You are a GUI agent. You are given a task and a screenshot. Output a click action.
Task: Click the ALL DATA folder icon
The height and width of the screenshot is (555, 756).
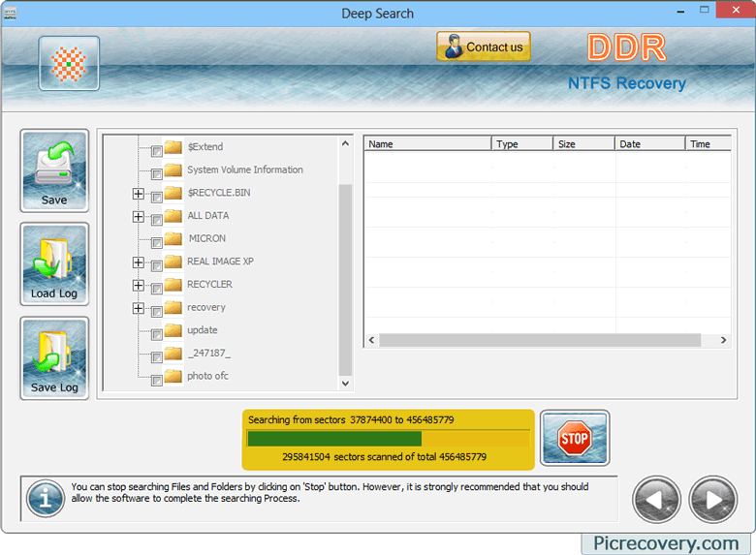[173, 215]
